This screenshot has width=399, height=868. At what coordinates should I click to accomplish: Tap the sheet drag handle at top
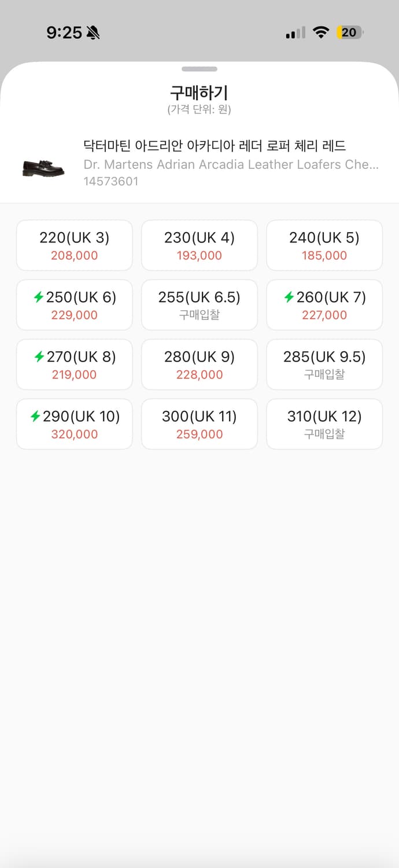click(x=199, y=69)
